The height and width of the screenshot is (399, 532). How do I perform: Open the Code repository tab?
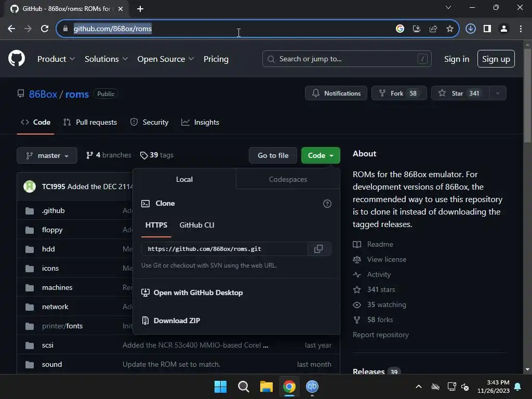(x=36, y=122)
